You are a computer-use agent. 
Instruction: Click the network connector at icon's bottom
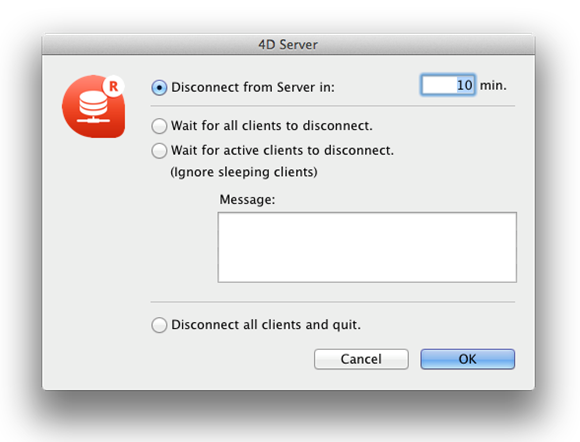93,119
